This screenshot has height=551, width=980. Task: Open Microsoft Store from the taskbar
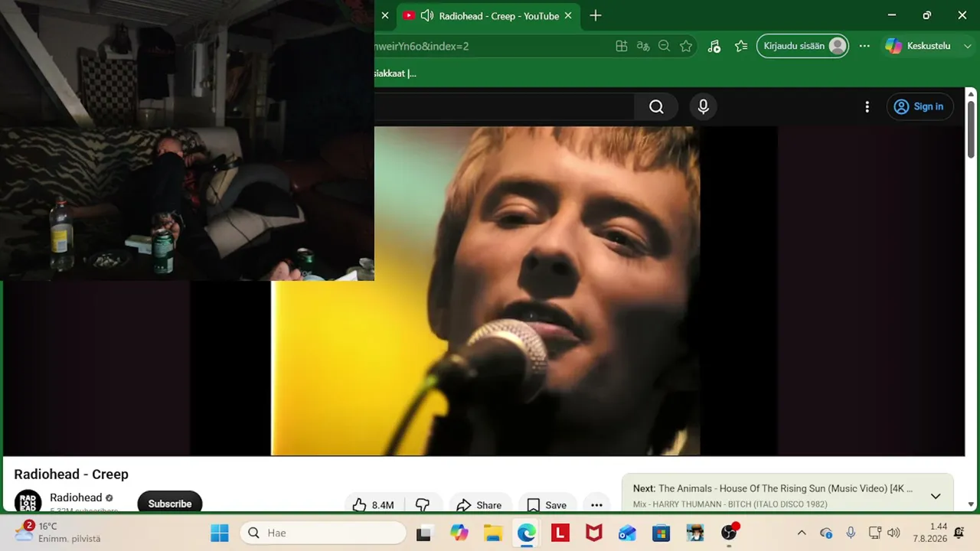661,533
